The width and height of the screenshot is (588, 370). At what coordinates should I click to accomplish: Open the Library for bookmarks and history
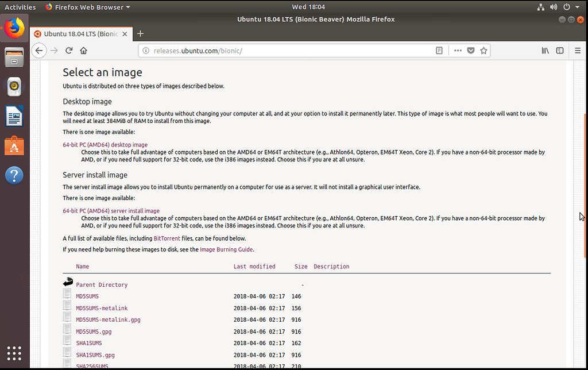tap(545, 51)
